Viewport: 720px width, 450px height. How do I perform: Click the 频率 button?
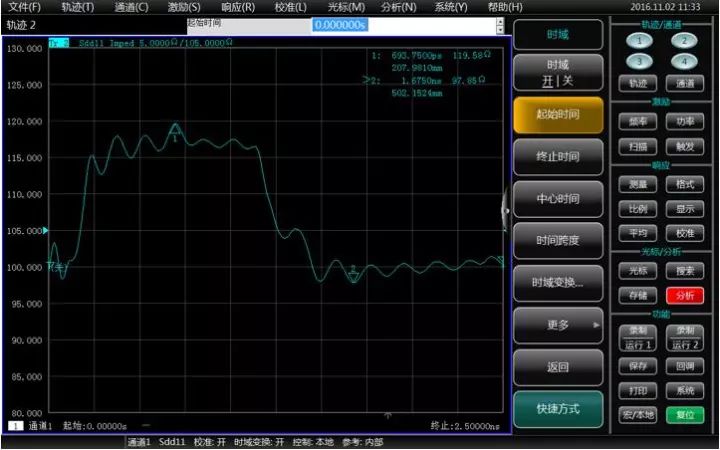pos(638,122)
